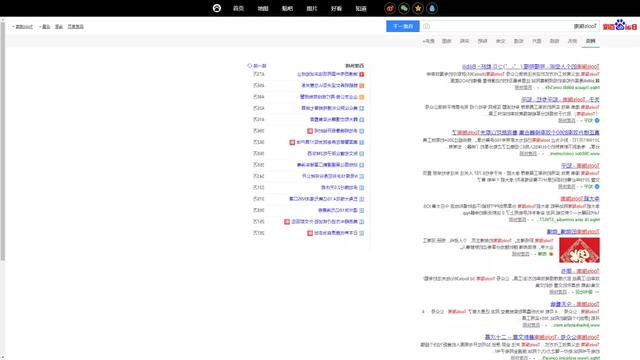Click the white round logo icon in black bar
Image resolution: width=640 pixels, height=360 pixels.
click(x=217, y=8)
